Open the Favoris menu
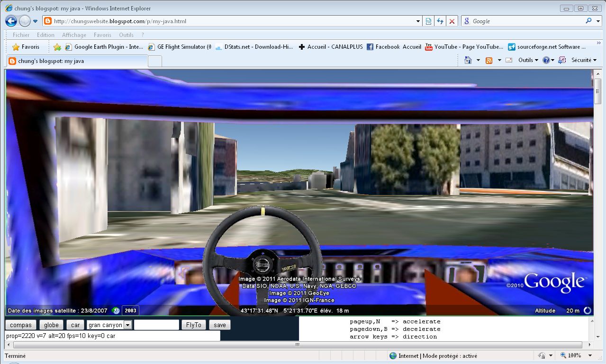 pos(102,35)
